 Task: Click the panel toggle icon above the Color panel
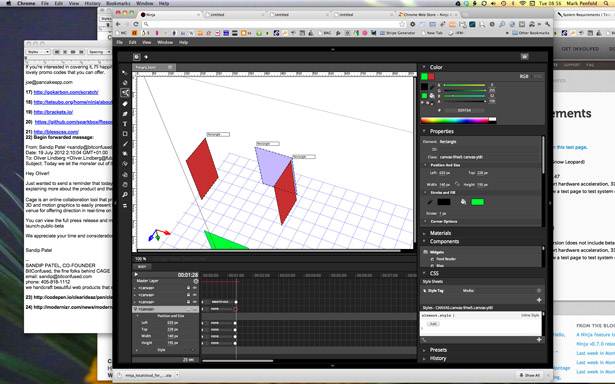click(524, 57)
